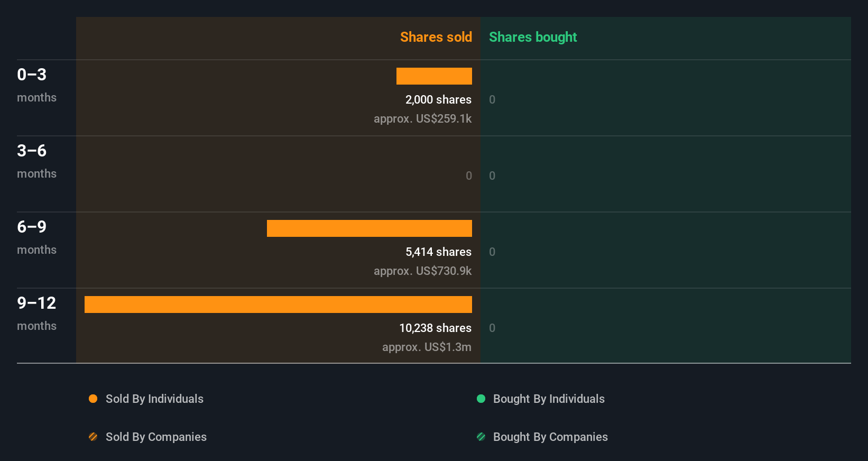Image resolution: width=868 pixels, height=461 pixels.
Task: Click the 6–9 months orange sold bar
Action: pos(370,228)
